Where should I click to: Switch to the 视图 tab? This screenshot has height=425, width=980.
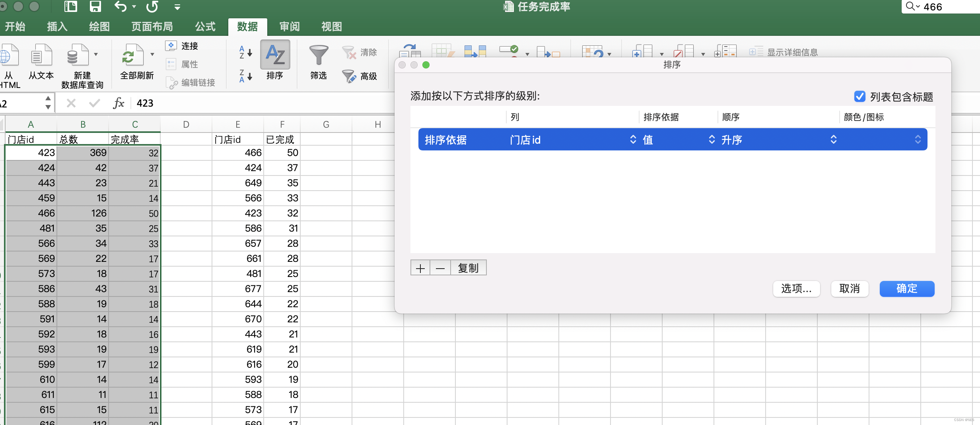coord(332,26)
